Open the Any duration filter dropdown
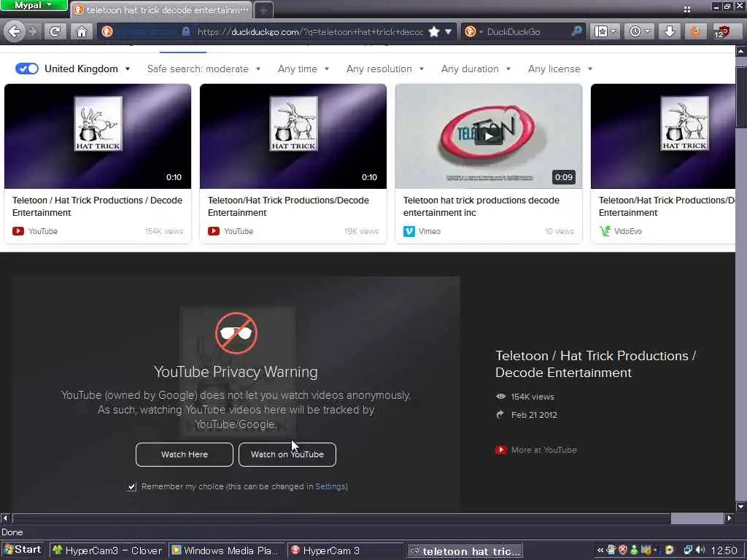 [476, 69]
